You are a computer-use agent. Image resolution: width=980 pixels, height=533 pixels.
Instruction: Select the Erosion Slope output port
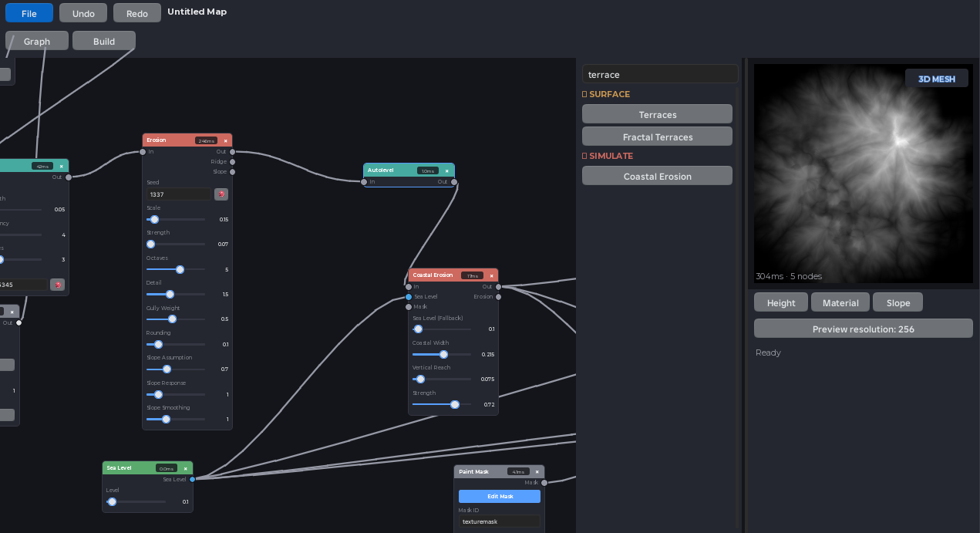click(232, 172)
